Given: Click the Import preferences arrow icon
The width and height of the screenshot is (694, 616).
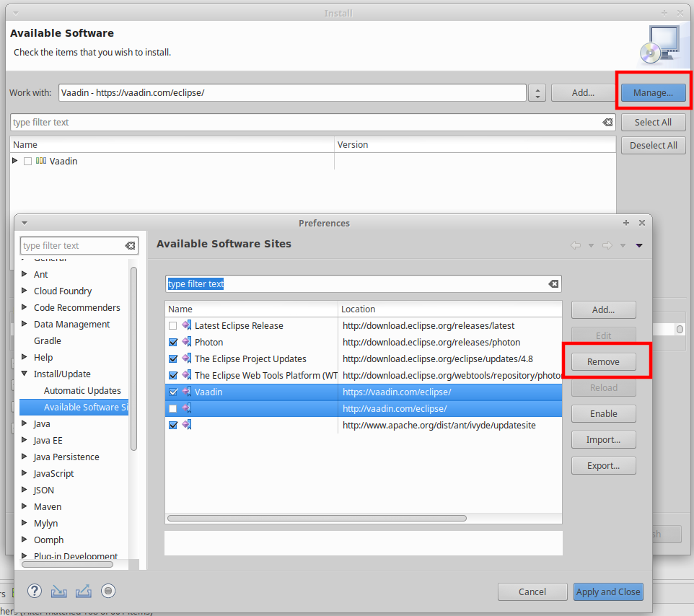Looking at the screenshot, I should 58,591.
